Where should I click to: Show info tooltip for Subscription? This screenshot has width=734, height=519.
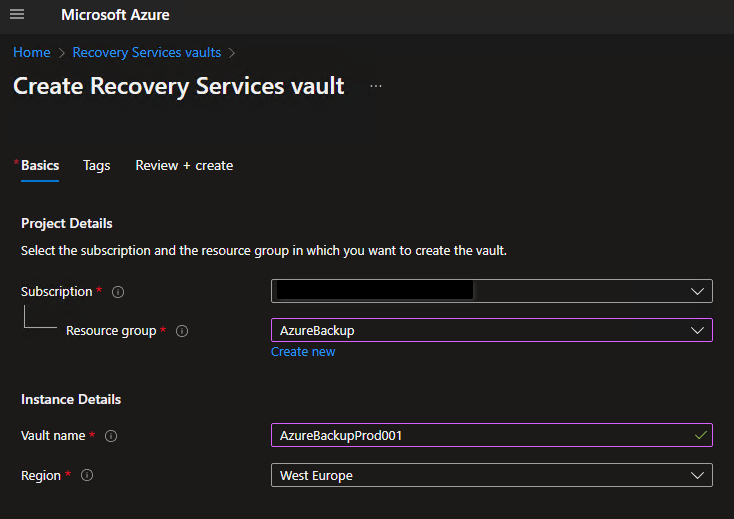point(118,292)
